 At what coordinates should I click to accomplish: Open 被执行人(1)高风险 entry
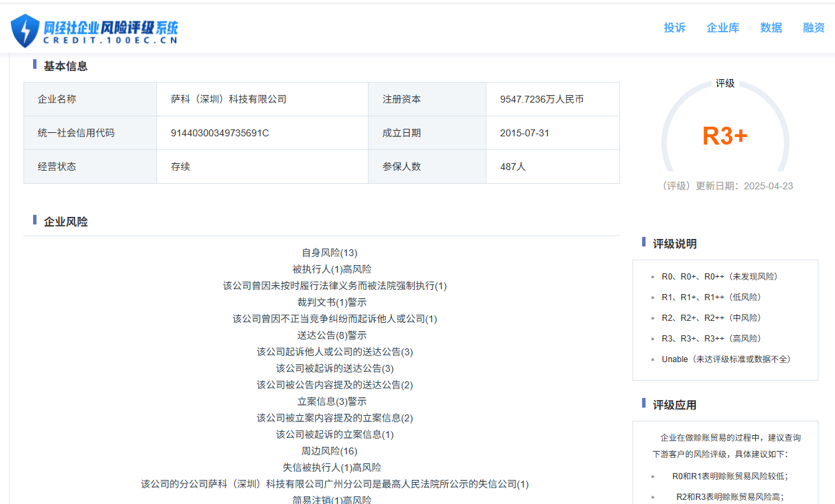click(x=332, y=269)
